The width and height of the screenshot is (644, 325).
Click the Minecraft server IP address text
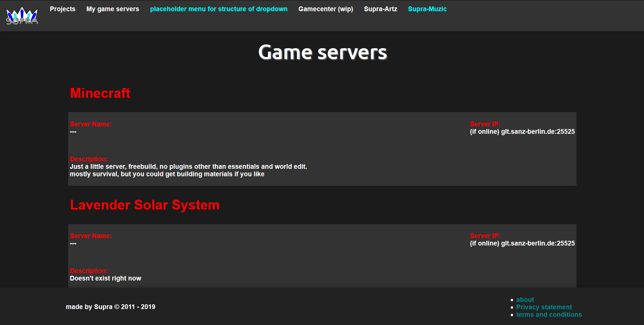pyautogui.click(x=522, y=132)
